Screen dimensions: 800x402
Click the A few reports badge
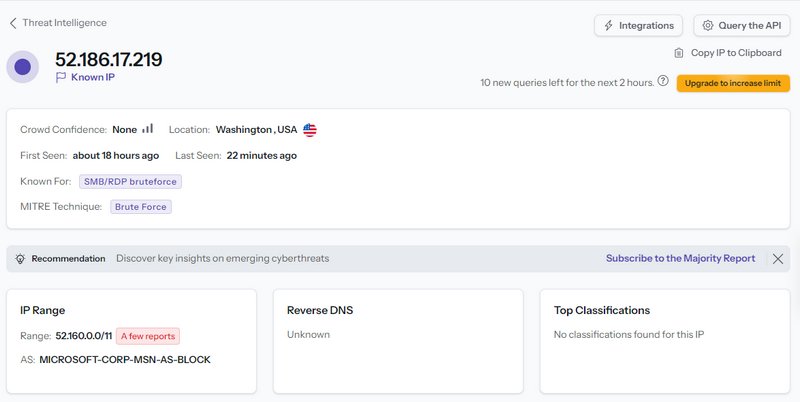tap(148, 336)
